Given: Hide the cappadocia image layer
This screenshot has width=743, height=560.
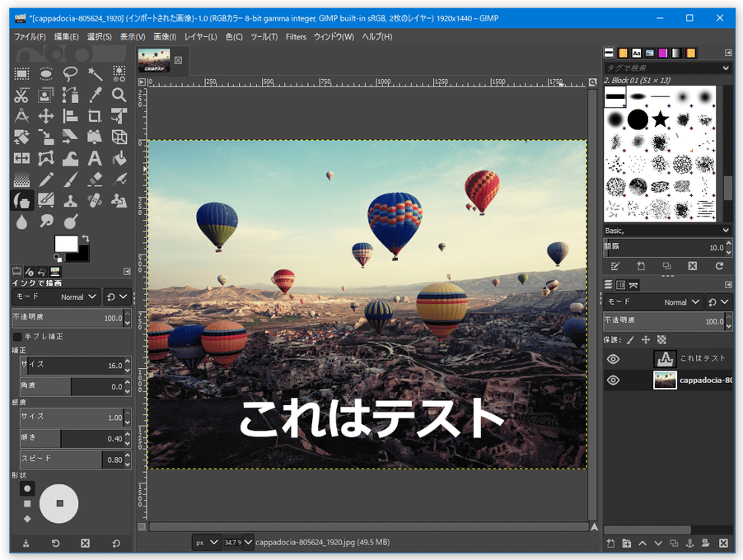Looking at the screenshot, I should click(613, 380).
